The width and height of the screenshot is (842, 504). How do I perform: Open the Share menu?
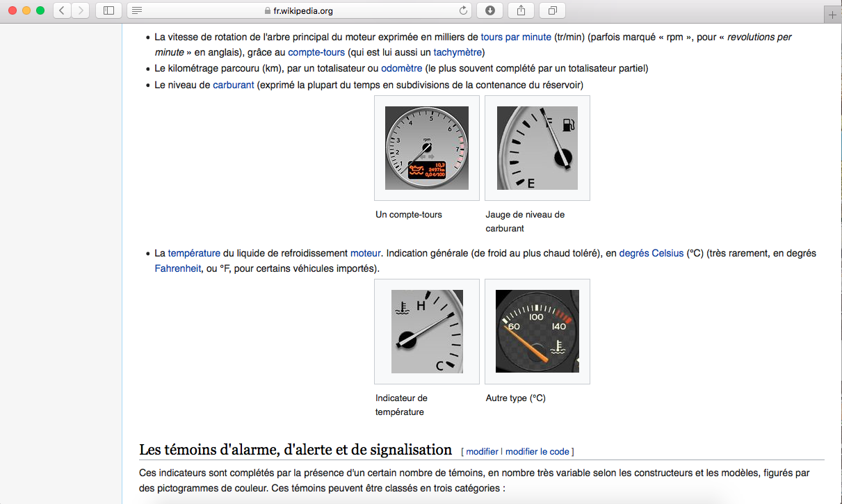pos(521,10)
